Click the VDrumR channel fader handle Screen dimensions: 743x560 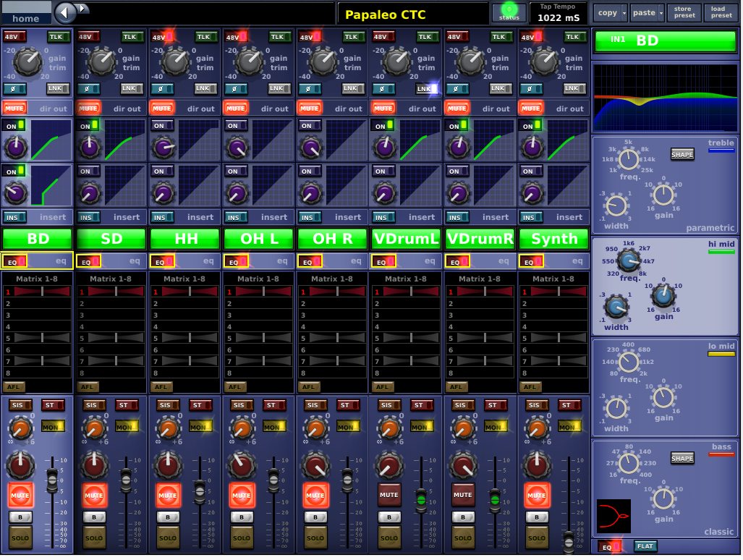tap(494, 499)
